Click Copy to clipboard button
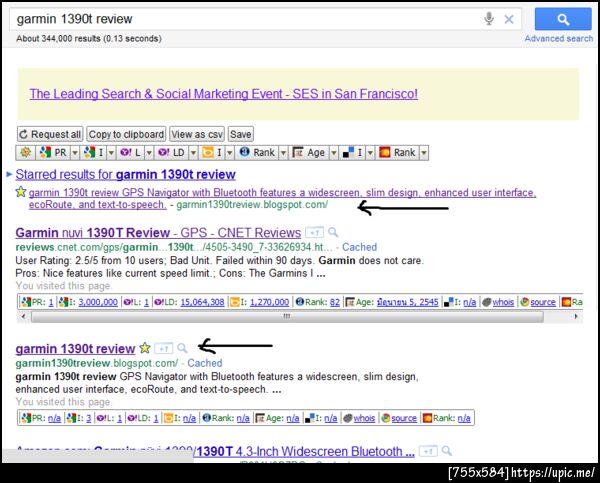 [x=126, y=134]
